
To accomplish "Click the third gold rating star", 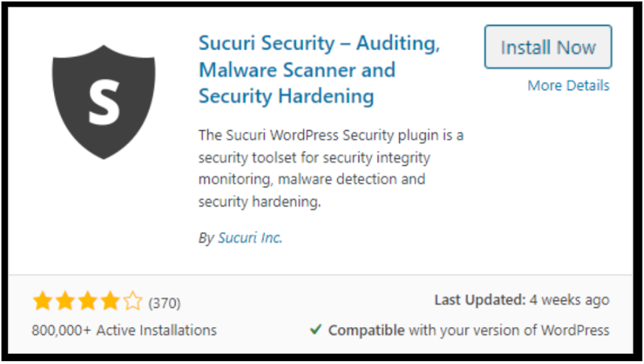I will coord(88,301).
